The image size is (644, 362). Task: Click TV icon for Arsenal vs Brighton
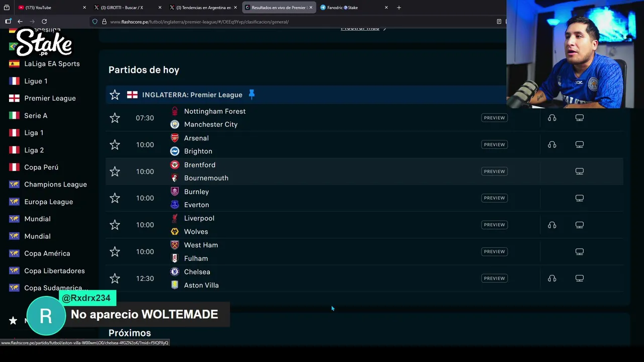point(580,145)
